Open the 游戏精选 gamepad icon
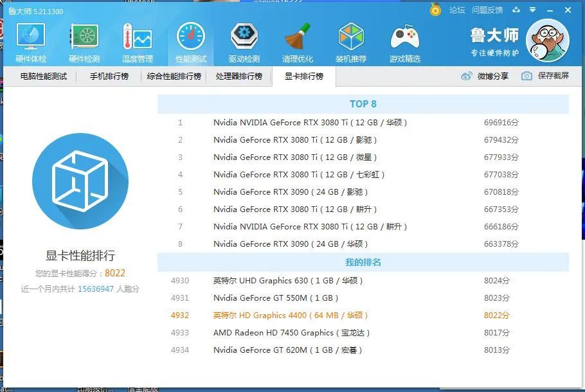Viewport: 585px width, 392px height. [405, 42]
